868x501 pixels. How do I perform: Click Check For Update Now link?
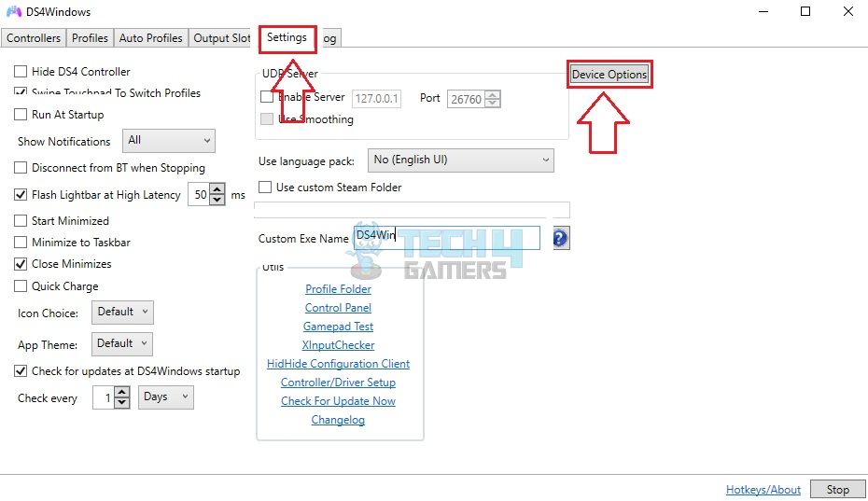(338, 401)
